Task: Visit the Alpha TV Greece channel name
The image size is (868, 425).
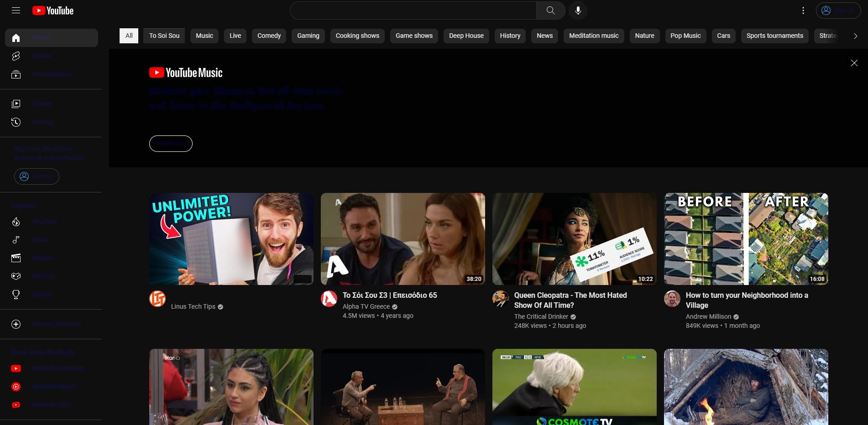Action: click(x=366, y=307)
